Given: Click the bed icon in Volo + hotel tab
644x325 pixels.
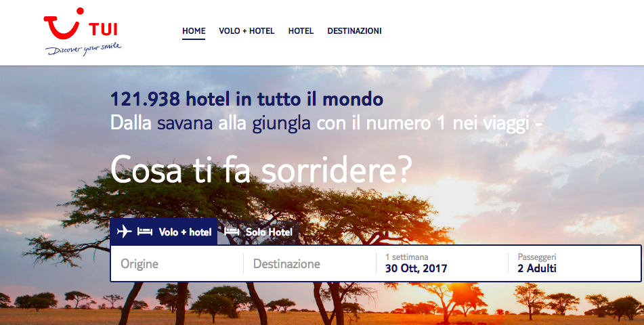Looking at the screenshot, I should point(144,232).
